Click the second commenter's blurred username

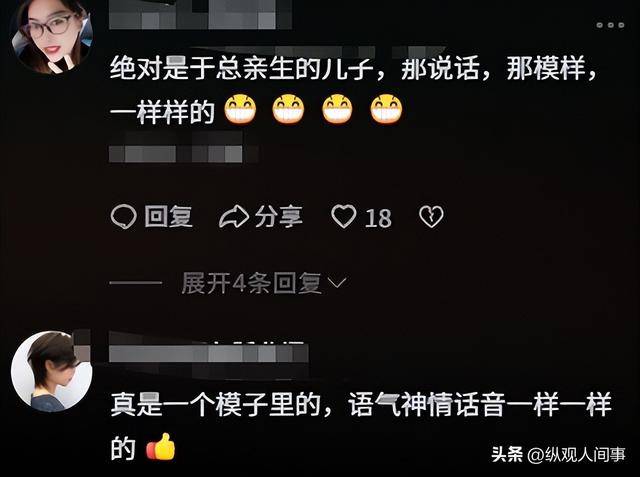(x=208, y=353)
